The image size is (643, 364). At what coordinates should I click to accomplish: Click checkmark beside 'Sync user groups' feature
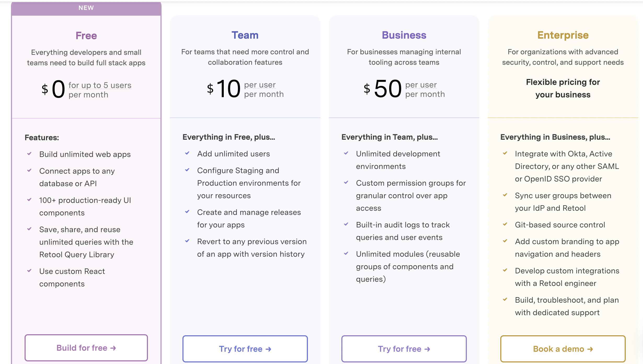pos(505,195)
